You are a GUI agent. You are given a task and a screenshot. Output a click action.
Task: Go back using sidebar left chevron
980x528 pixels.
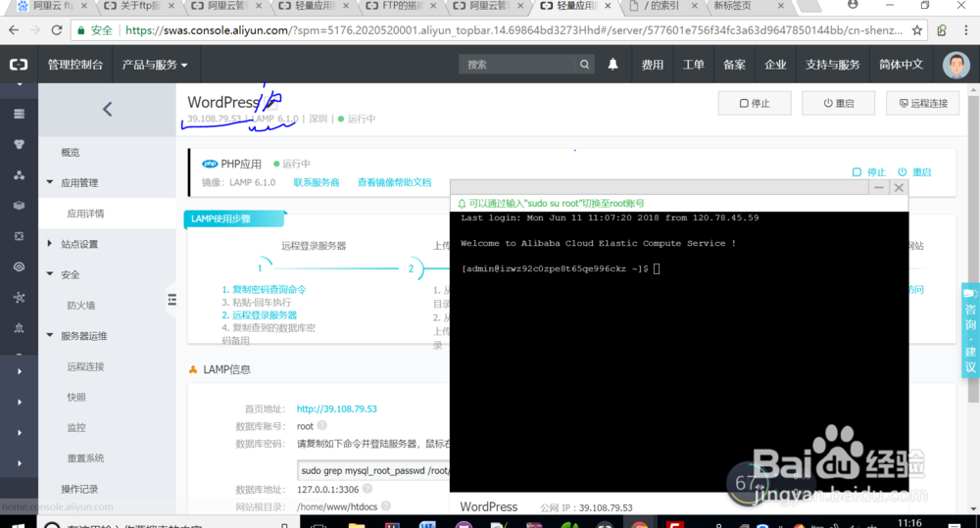108,110
